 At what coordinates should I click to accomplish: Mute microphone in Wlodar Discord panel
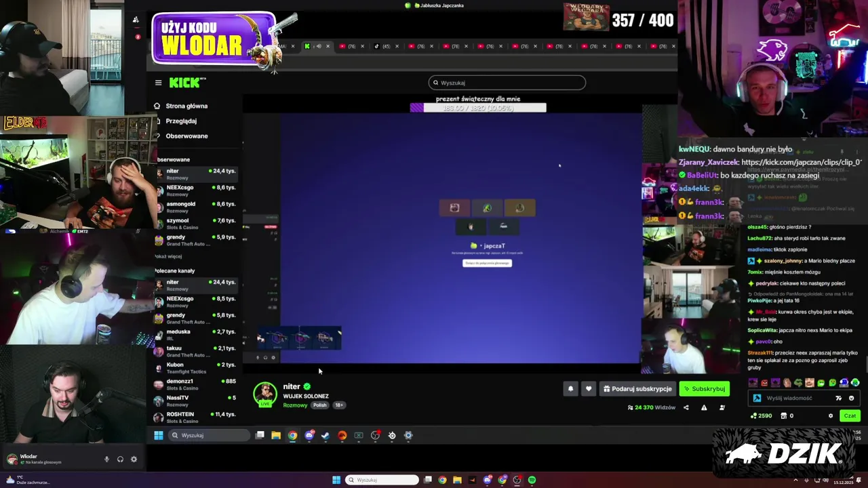(x=106, y=460)
